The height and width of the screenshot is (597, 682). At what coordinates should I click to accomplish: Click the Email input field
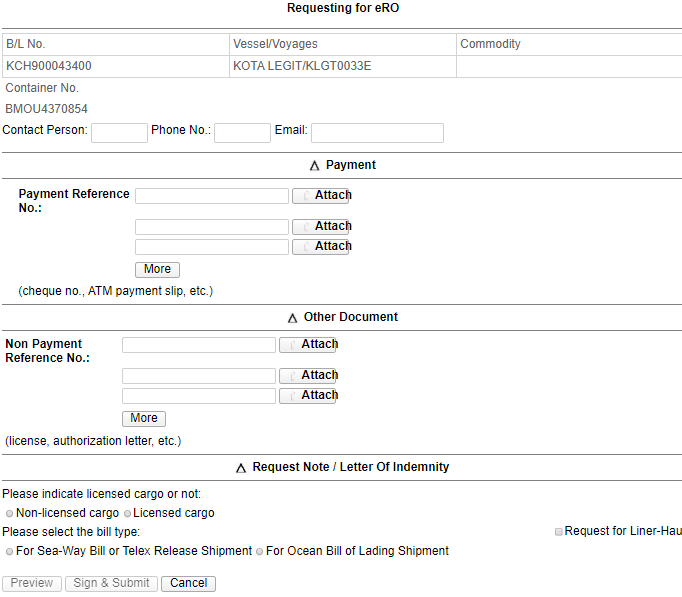[377, 133]
